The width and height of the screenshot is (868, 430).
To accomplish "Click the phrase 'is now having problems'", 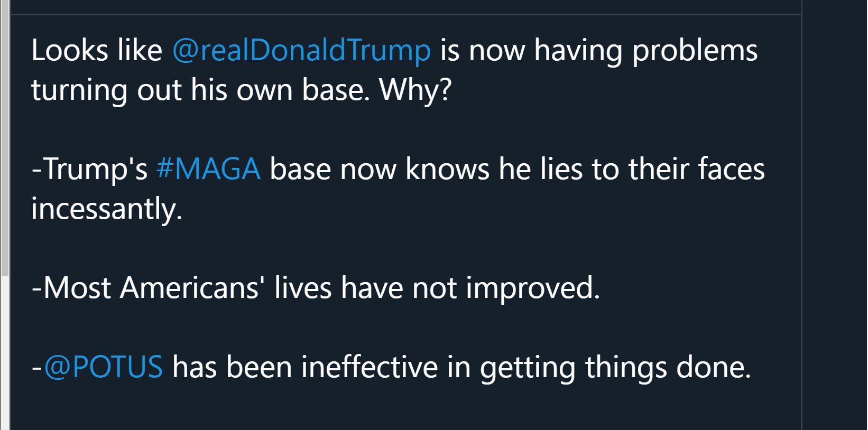I will 599,51.
